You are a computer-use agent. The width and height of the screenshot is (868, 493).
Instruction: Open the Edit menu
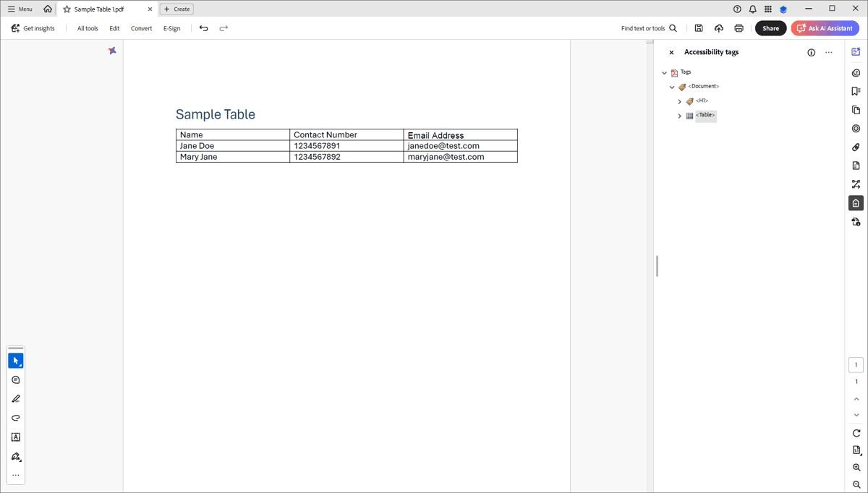tap(114, 28)
